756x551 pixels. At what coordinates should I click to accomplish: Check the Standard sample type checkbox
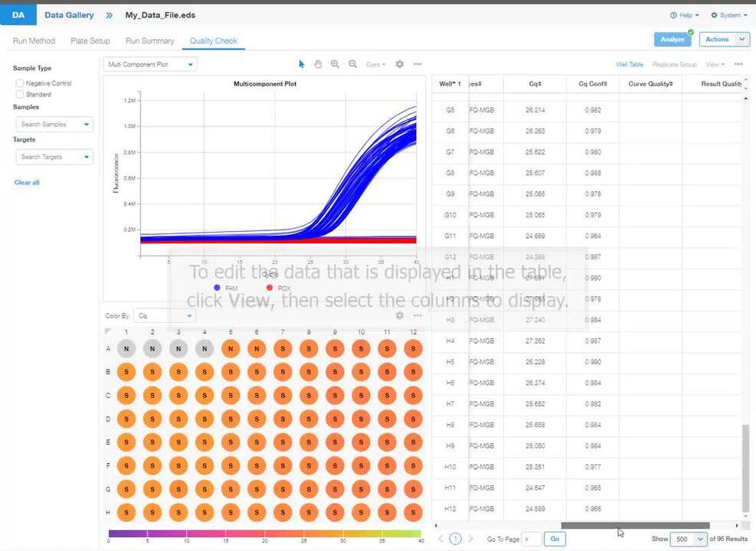pos(20,94)
